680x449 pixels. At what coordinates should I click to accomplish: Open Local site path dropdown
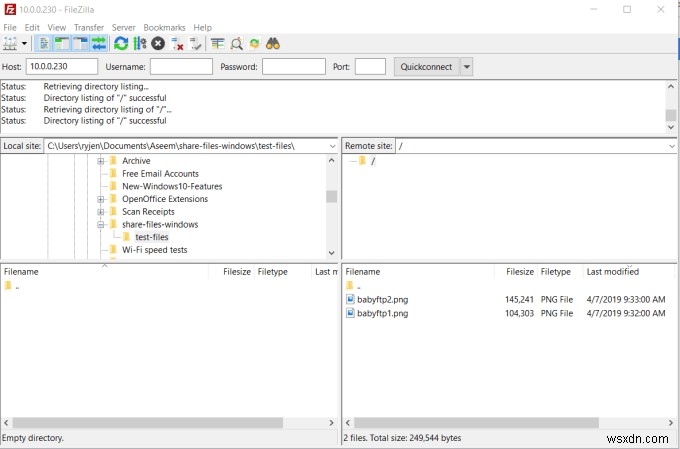332,146
